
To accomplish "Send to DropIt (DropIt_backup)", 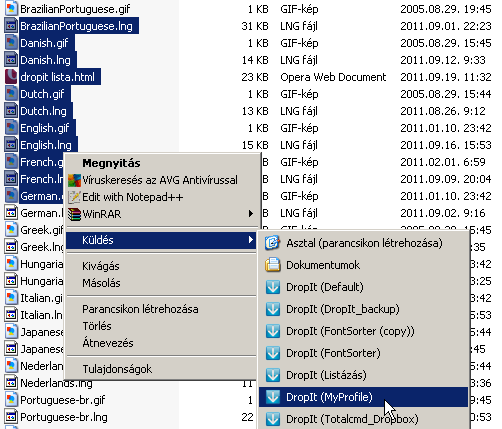I will pyautogui.click(x=364, y=309).
